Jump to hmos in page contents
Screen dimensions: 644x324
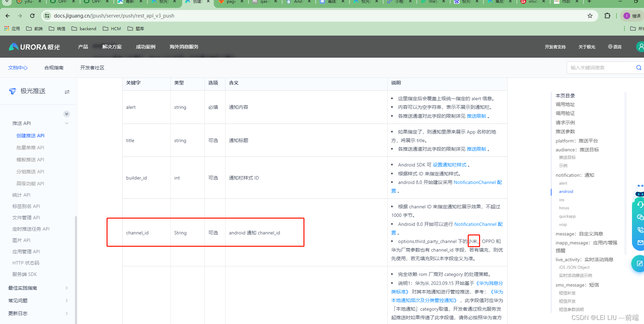tap(564, 208)
